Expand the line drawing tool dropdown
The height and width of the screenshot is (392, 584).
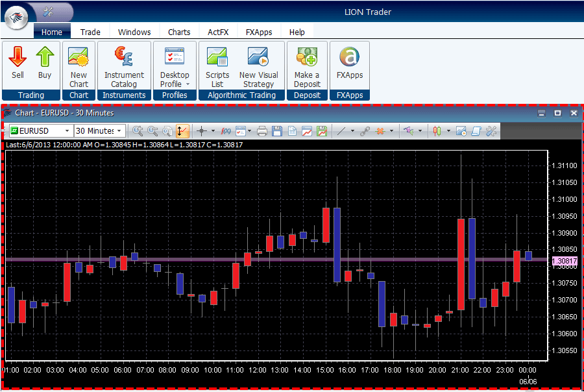[x=352, y=131]
